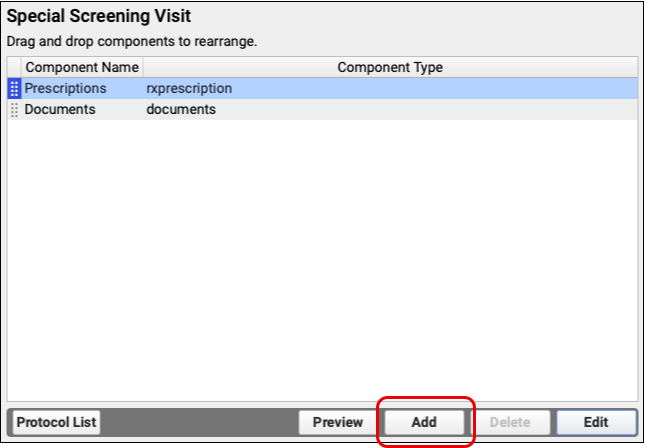645x448 pixels.
Task: Open the Protocol List
Action: coord(57,422)
